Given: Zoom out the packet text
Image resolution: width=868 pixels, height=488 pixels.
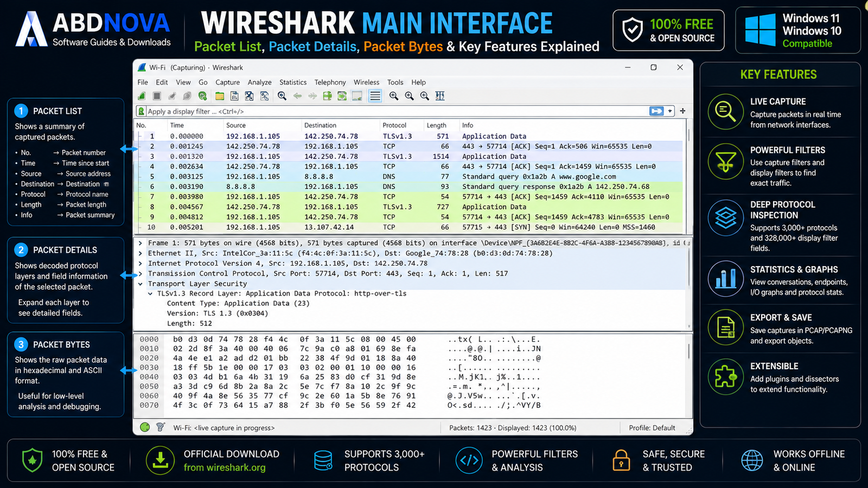Looking at the screenshot, I should click(x=409, y=96).
